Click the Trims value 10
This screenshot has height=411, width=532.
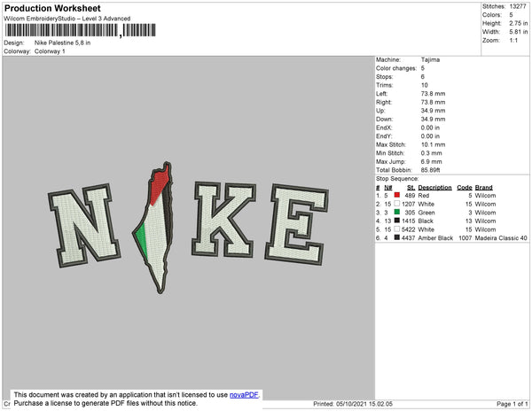pos(425,85)
